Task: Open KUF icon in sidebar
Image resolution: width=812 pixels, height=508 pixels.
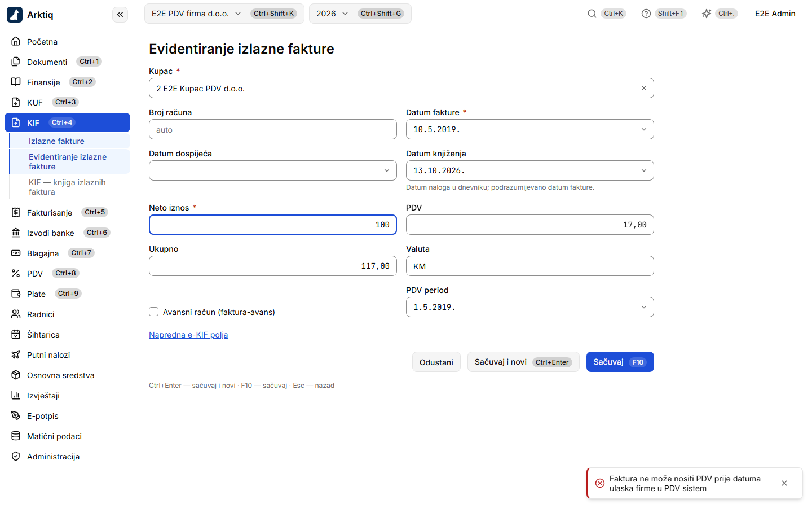Action: point(16,102)
